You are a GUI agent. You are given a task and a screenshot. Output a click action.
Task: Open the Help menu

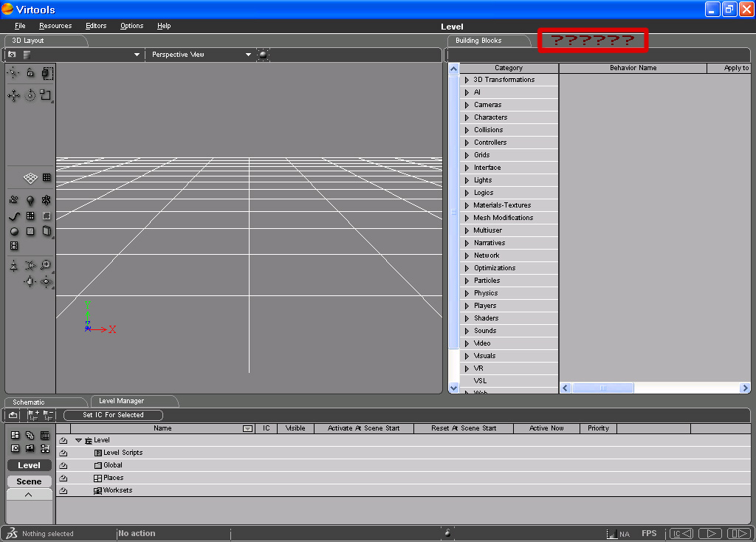[x=164, y=26]
